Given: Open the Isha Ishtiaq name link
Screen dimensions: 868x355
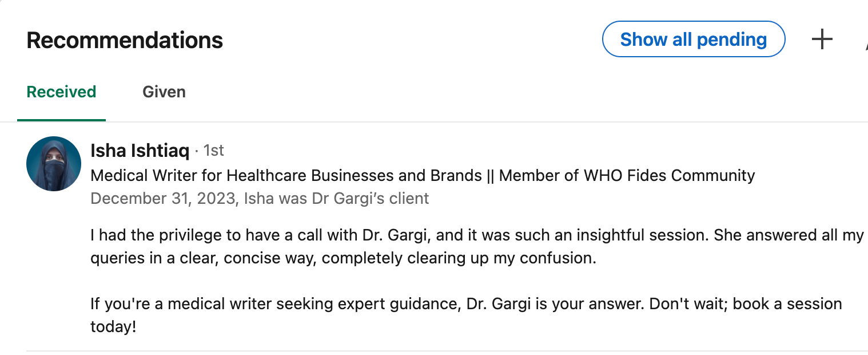Looking at the screenshot, I should pyautogui.click(x=140, y=151).
